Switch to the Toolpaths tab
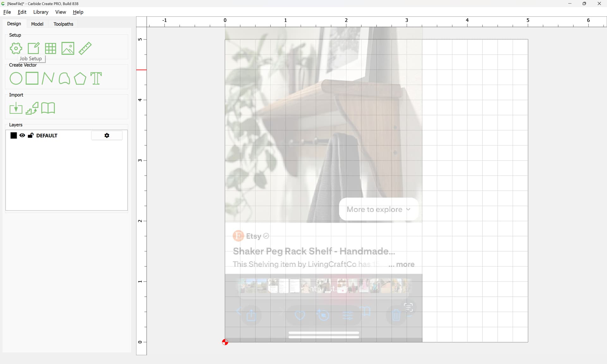Viewport: 607px width, 364px height. (63, 24)
